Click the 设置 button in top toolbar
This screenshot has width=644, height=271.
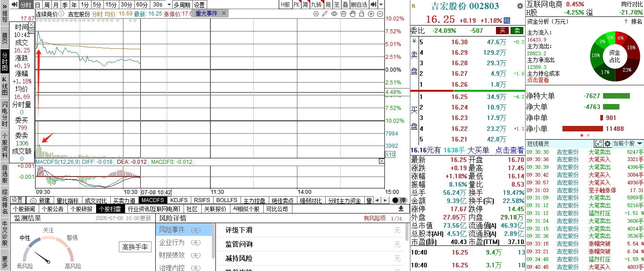point(199,5)
